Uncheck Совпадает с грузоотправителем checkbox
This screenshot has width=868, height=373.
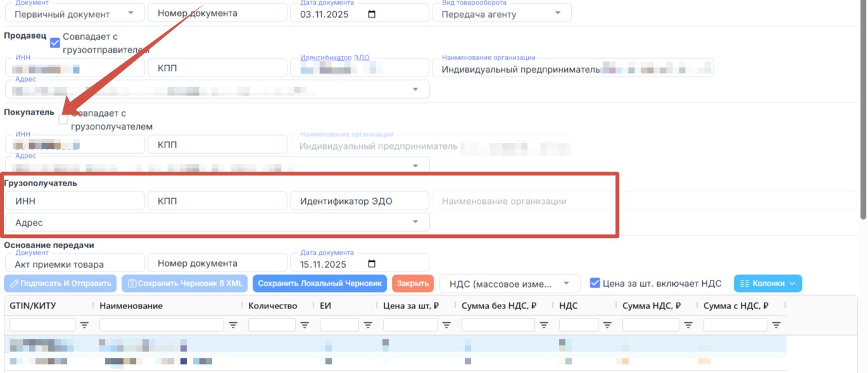coord(55,43)
